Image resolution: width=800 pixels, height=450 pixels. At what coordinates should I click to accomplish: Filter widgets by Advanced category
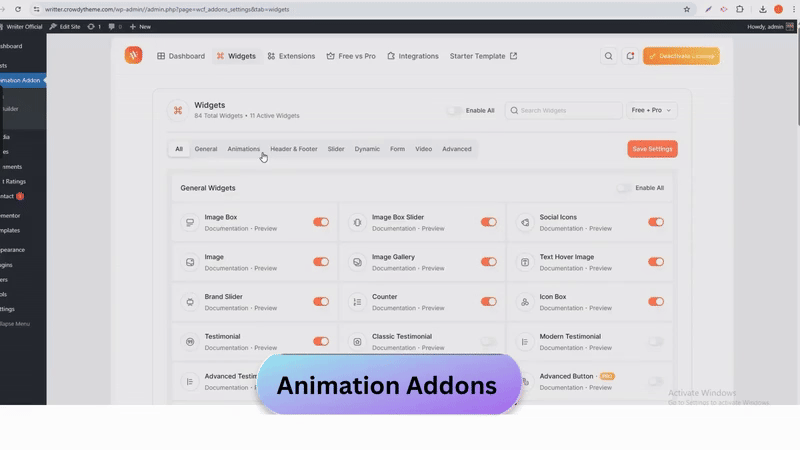point(457,149)
